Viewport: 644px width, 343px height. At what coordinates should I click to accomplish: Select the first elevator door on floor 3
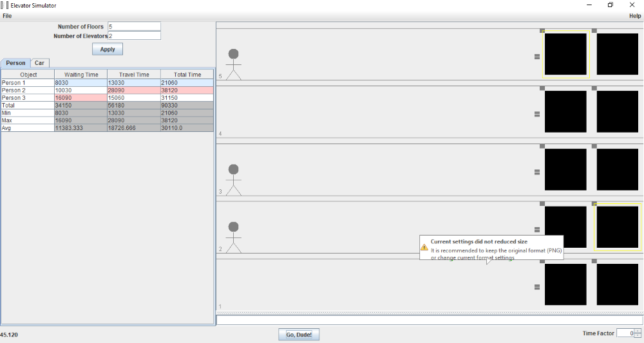click(x=565, y=169)
